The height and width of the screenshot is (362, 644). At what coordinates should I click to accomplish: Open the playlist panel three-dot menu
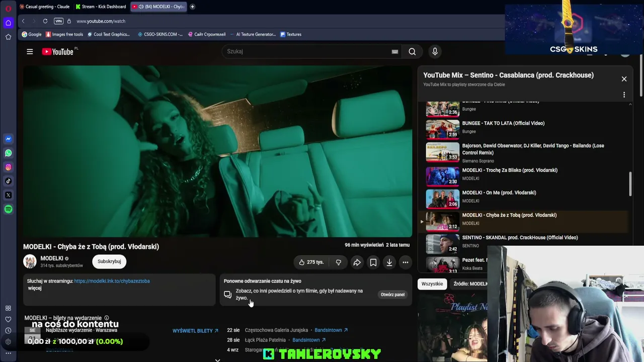coord(624,95)
